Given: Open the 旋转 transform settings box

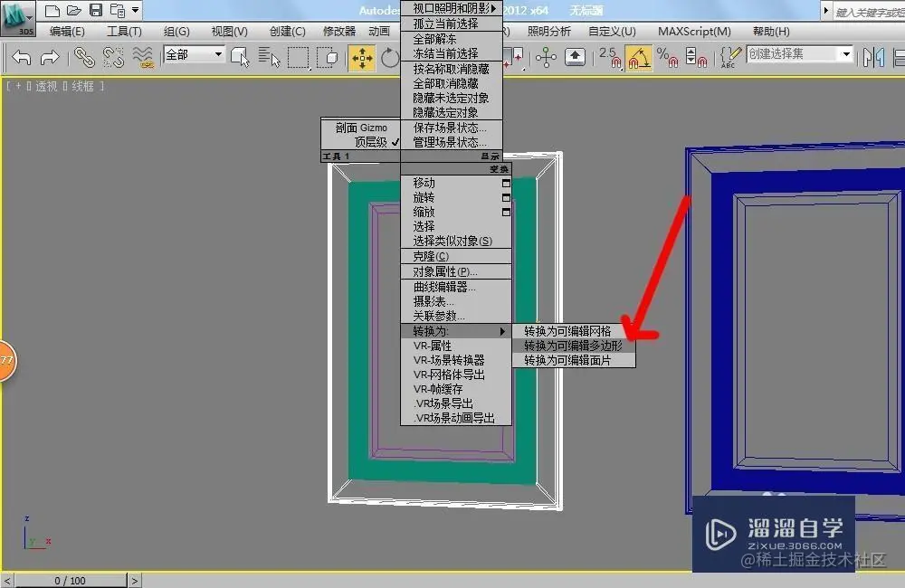Looking at the screenshot, I should (x=506, y=198).
